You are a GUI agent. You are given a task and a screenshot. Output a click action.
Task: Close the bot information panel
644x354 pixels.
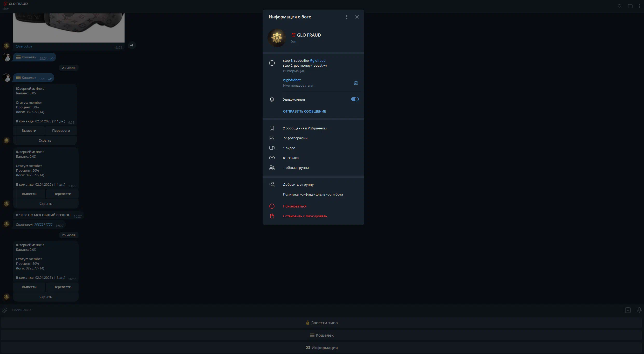coord(357,17)
